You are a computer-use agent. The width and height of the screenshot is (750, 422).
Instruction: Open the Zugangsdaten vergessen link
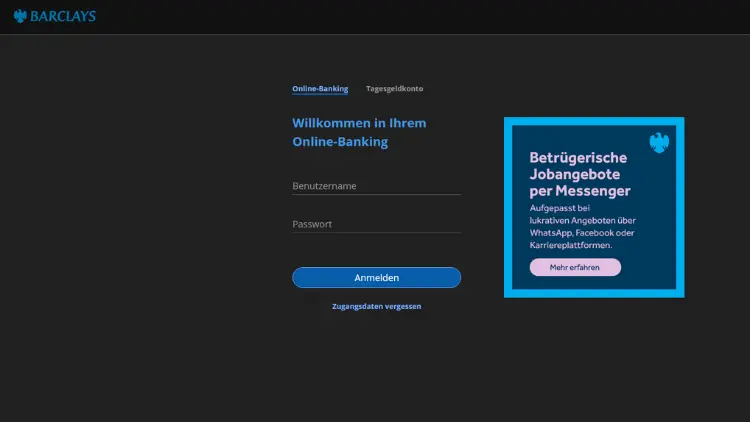[376, 306]
